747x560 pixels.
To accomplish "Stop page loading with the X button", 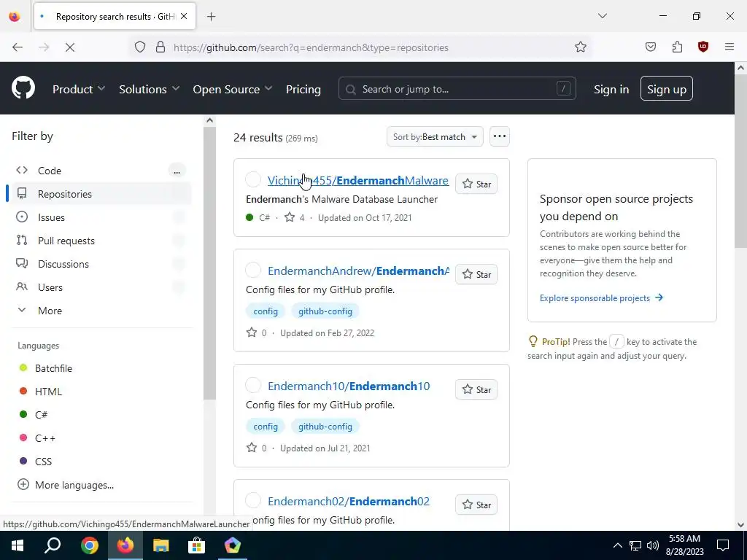I will pos(69,47).
